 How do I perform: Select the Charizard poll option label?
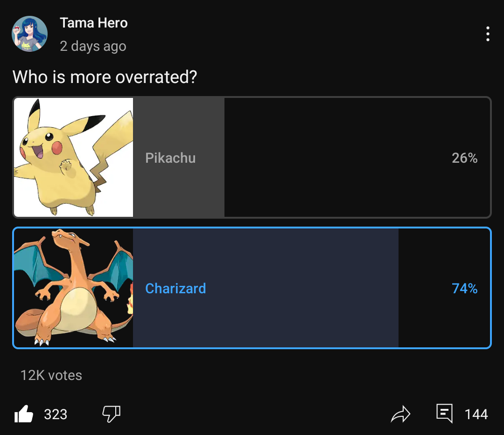coord(175,289)
